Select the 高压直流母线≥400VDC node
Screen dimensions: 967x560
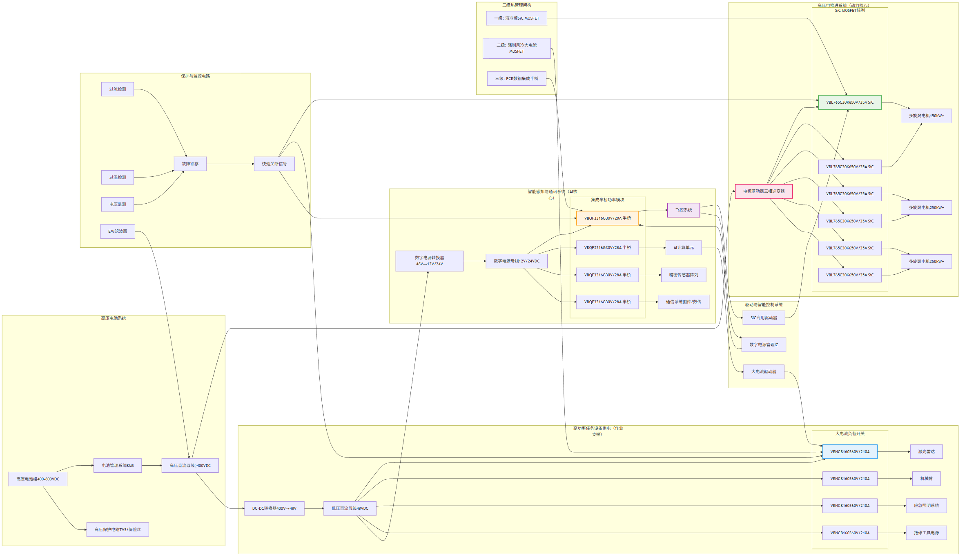pos(190,466)
